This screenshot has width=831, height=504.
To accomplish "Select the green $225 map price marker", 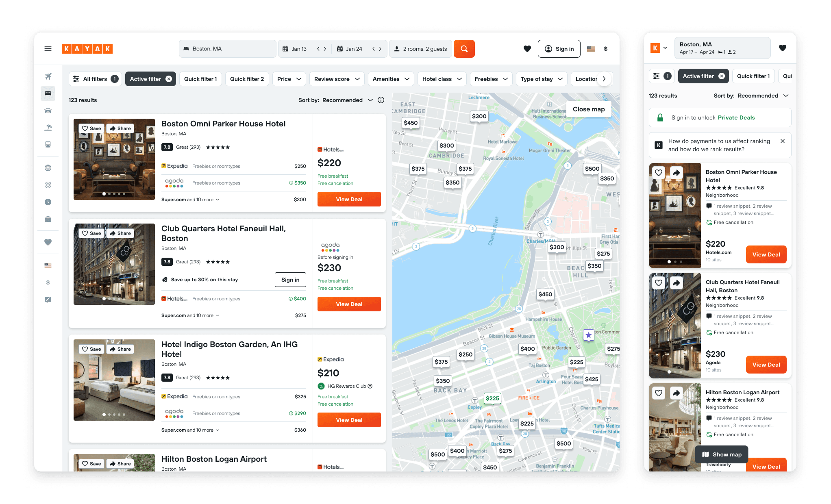I will click(x=492, y=398).
